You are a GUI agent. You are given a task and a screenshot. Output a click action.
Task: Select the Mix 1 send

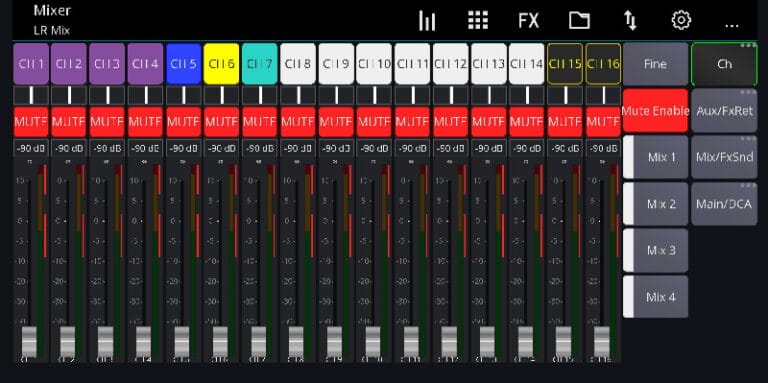655,157
